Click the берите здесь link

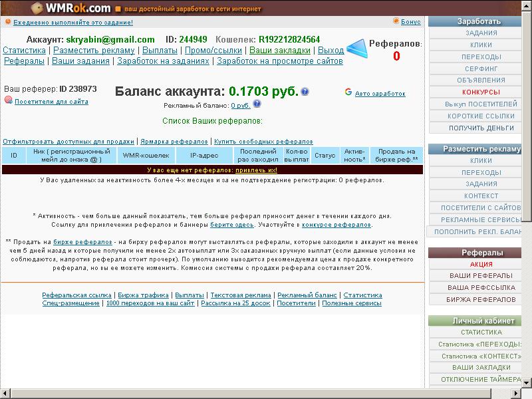pos(232,225)
